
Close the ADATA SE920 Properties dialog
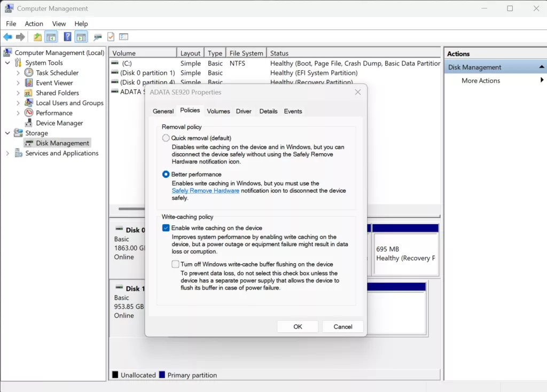[357, 92]
